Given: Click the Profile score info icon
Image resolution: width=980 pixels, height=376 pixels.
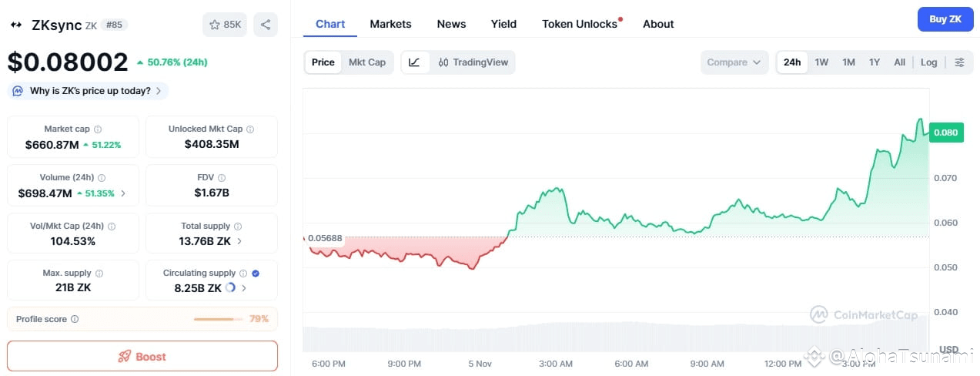Looking at the screenshot, I should pyautogui.click(x=75, y=319).
